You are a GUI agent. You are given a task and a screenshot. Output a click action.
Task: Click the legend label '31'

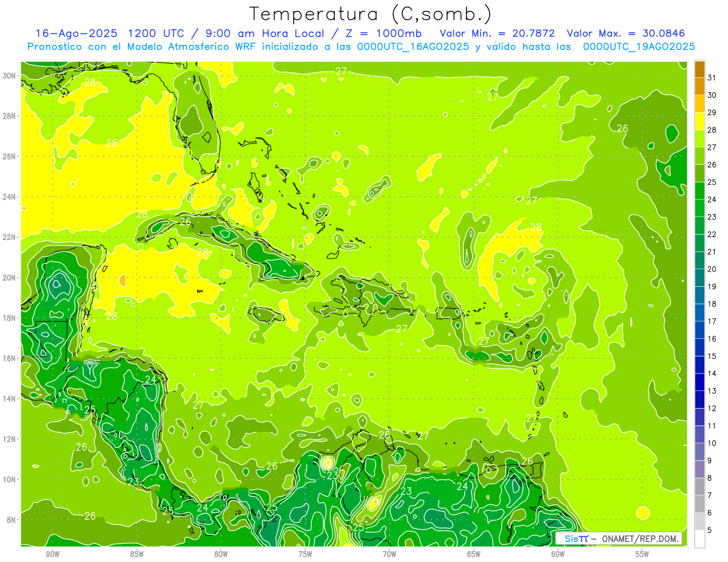[x=712, y=78]
